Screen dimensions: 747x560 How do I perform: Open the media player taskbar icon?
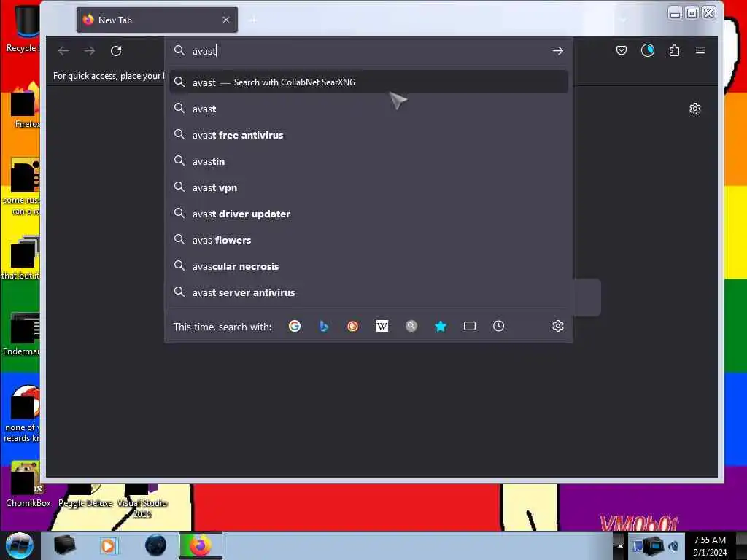click(x=108, y=545)
